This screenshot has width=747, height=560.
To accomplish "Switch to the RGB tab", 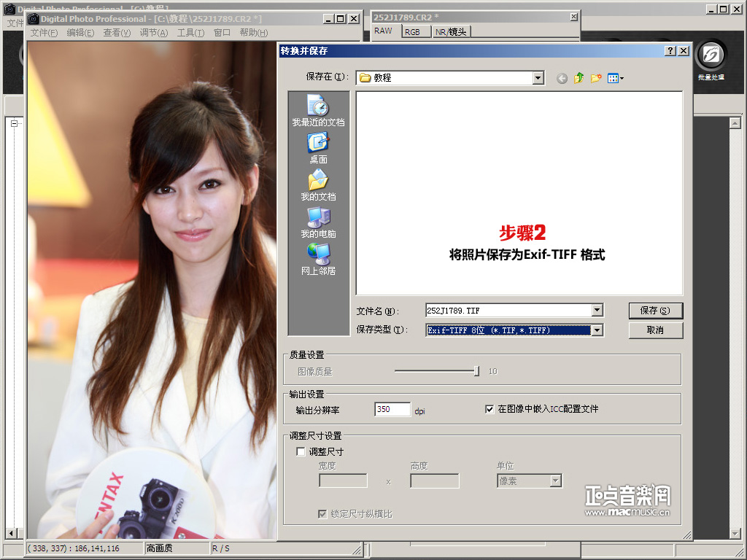I will click(x=413, y=31).
